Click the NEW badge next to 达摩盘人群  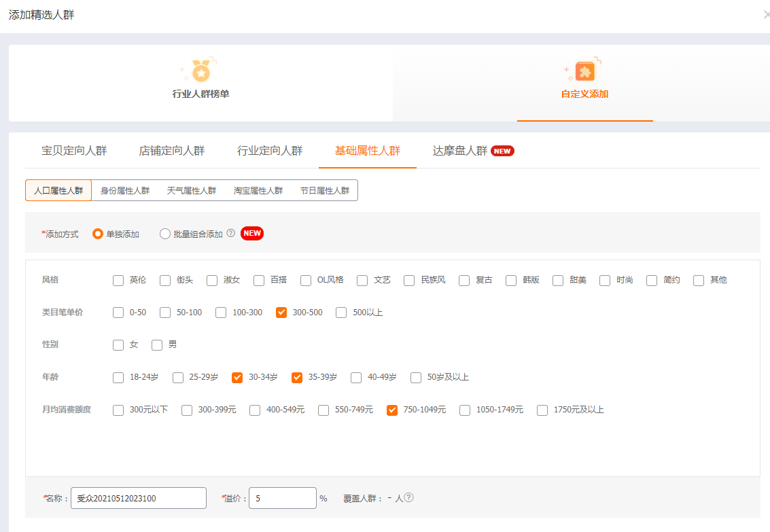(x=502, y=151)
